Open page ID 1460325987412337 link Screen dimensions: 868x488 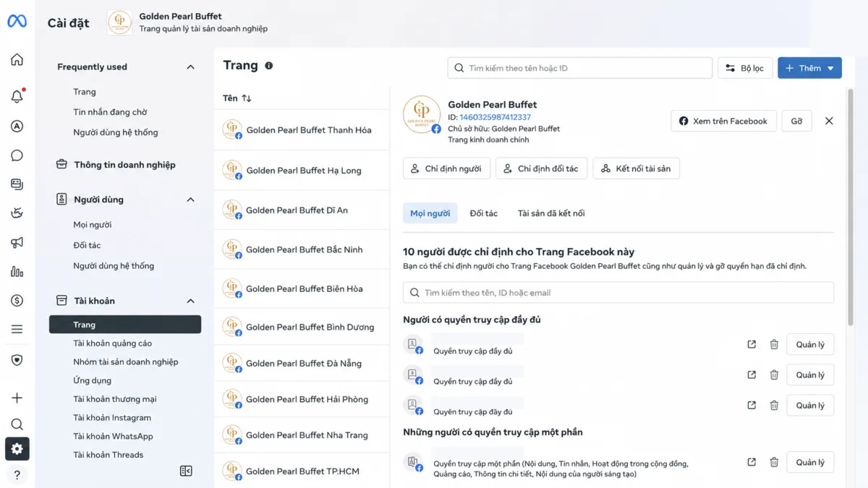(x=495, y=117)
